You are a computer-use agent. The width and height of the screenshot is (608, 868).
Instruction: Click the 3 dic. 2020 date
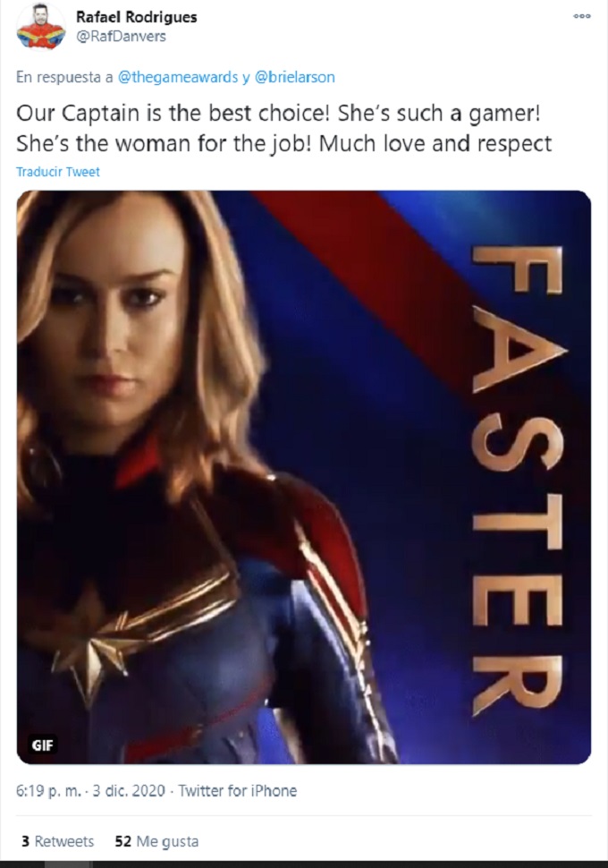pos(129,790)
